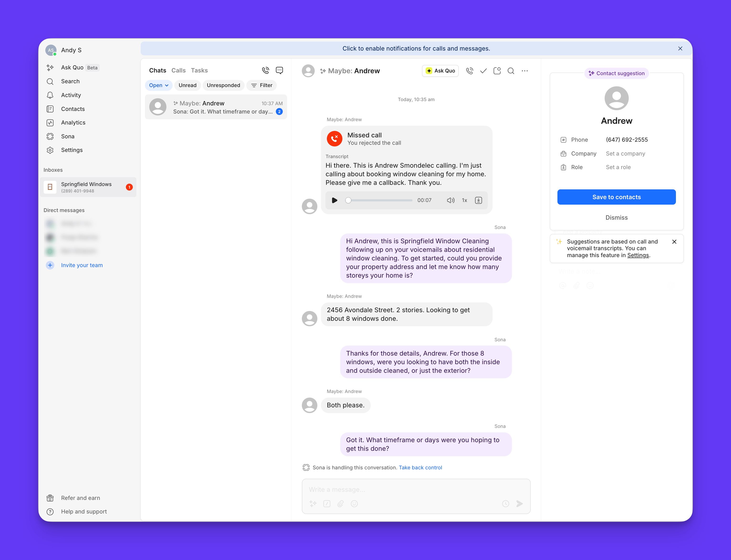Viewport: 731px width, 560px height.
Task: Download the voicemail recording
Action: pyautogui.click(x=479, y=200)
